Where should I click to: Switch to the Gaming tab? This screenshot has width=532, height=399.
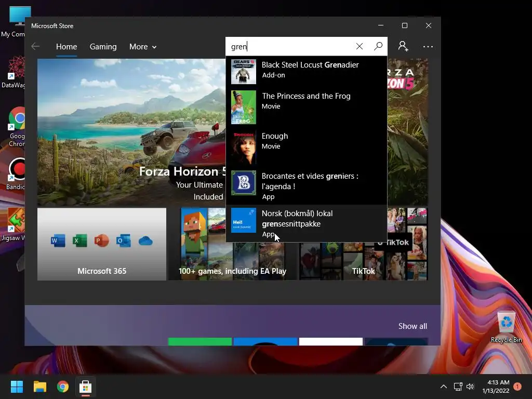103,46
